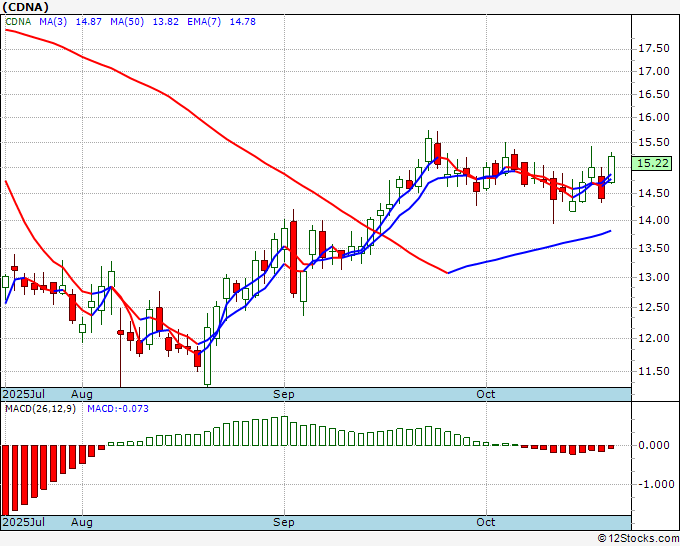This screenshot has height=546, width=680.
Task: Click the Aug marker on price chart axis
Action: tap(82, 395)
